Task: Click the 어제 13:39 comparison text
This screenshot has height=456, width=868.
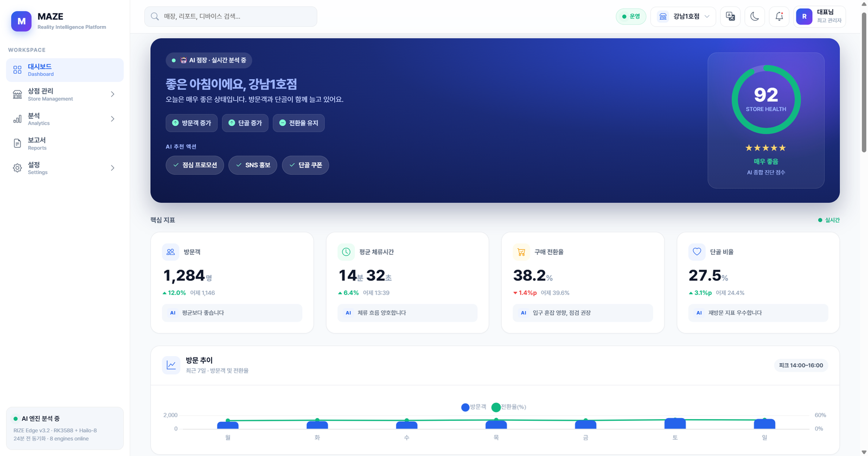Action: tap(376, 293)
